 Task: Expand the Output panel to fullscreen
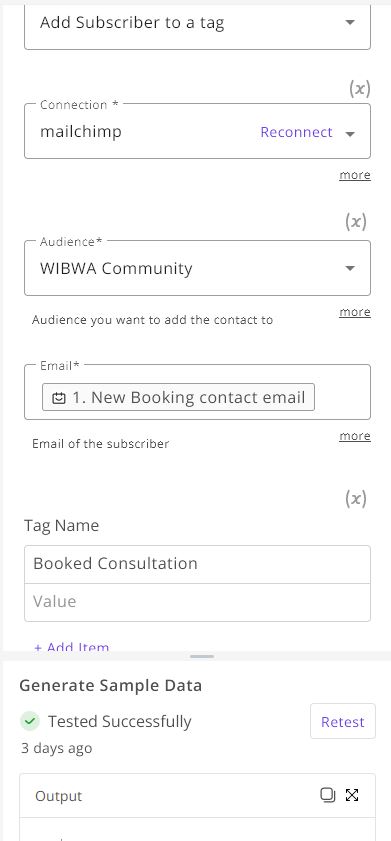click(352, 795)
